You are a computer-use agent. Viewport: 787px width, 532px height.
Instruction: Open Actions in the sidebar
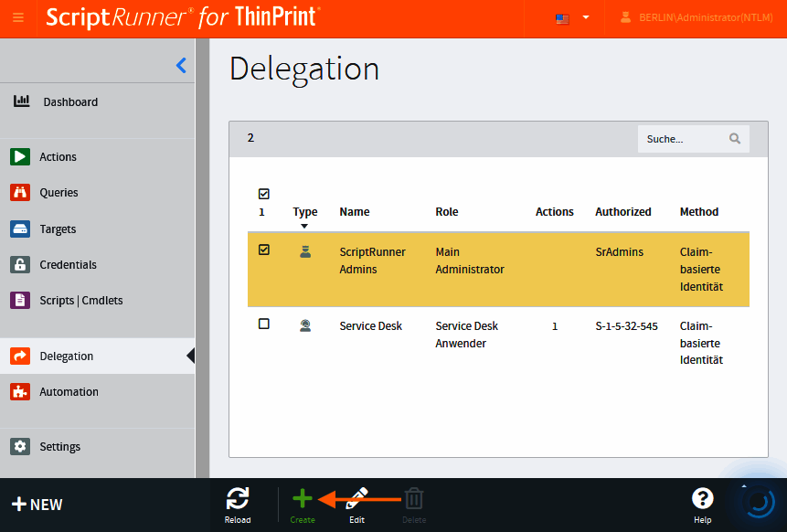58,157
